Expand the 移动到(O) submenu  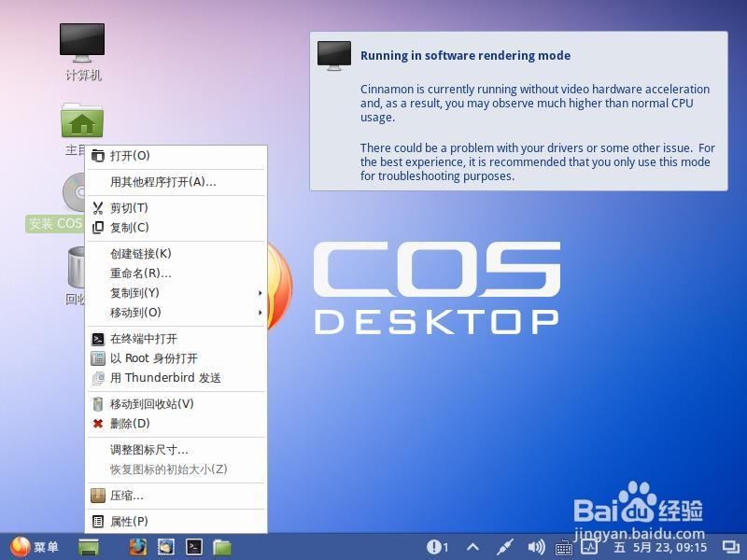(x=176, y=313)
